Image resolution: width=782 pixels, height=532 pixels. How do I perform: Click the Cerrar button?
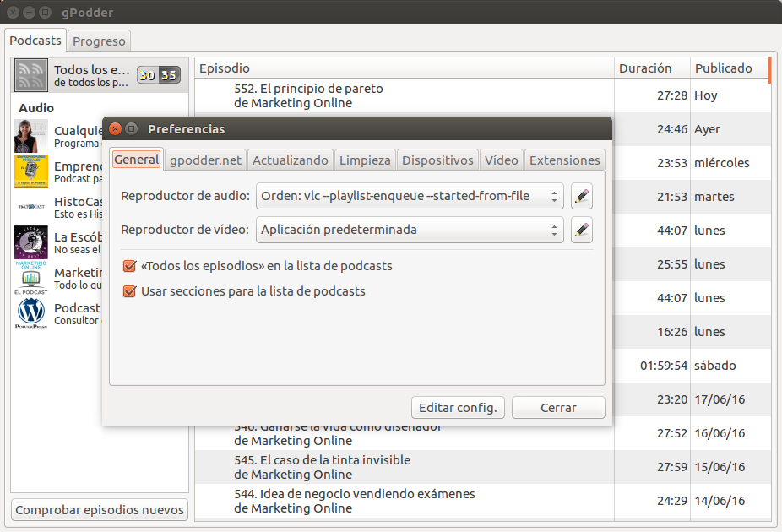click(x=558, y=408)
